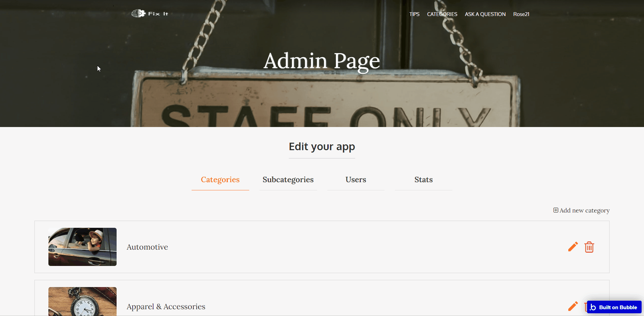
Task: Click the Edit your app heading
Action: click(322, 146)
